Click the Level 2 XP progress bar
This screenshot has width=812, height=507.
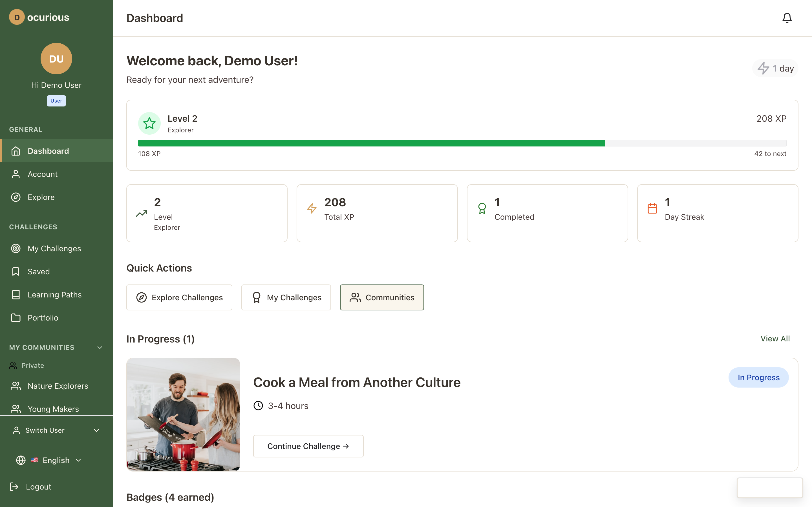[462, 143]
